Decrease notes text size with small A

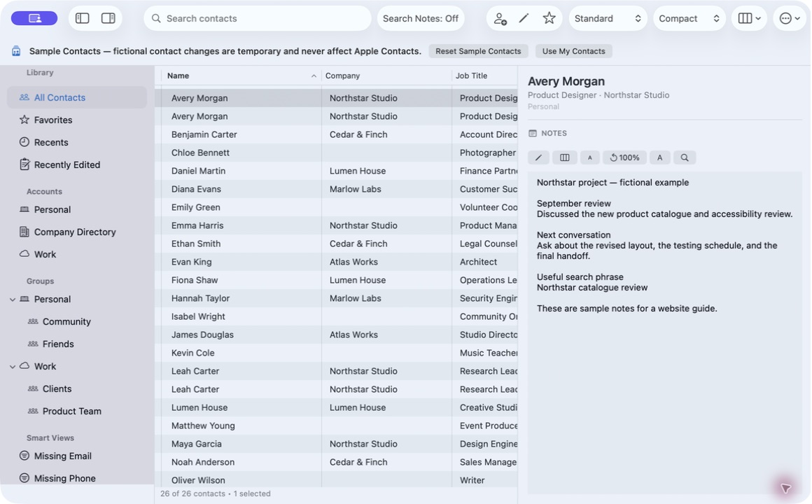(589, 157)
